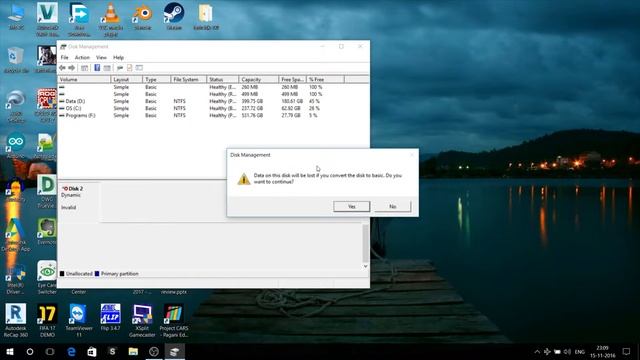Sort by the % Free column header
The height and width of the screenshot is (360, 640).
point(325,79)
